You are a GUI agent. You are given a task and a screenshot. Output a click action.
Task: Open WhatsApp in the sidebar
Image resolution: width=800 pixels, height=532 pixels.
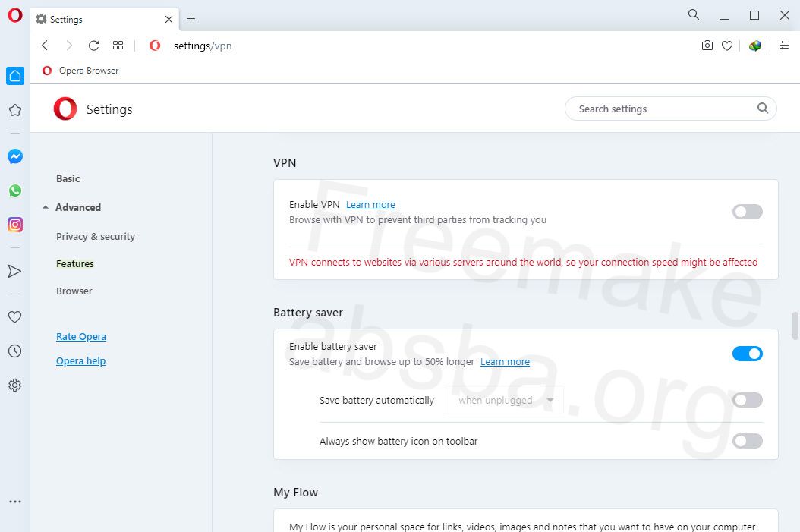14,190
